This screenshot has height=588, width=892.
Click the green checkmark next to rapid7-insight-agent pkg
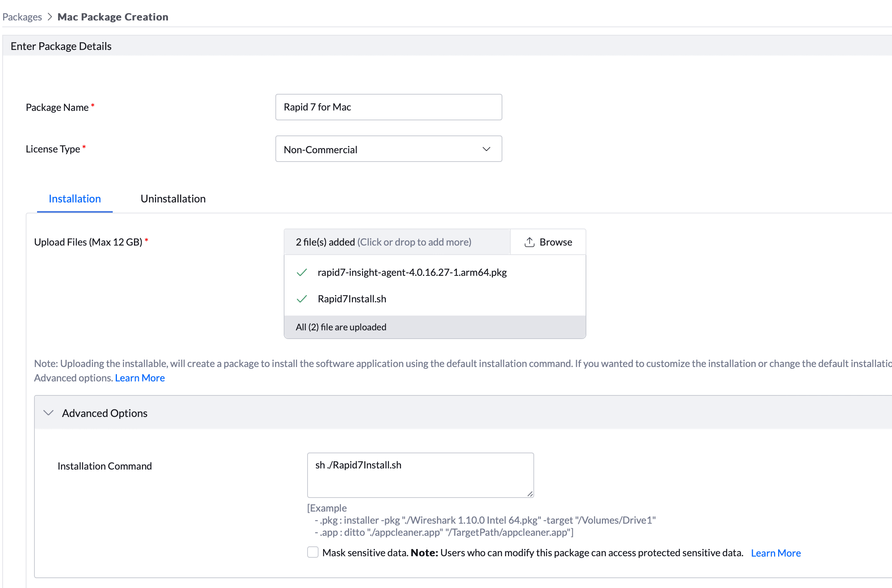pyautogui.click(x=301, y=272)
